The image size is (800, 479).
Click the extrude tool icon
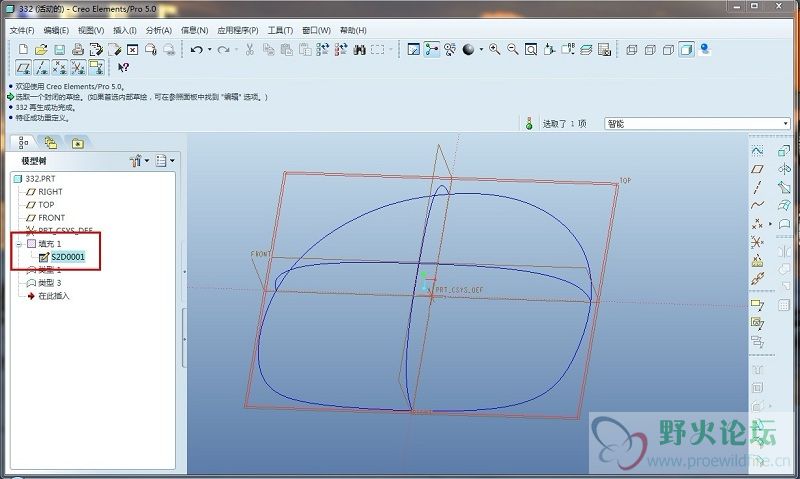(x=784, y=150)
